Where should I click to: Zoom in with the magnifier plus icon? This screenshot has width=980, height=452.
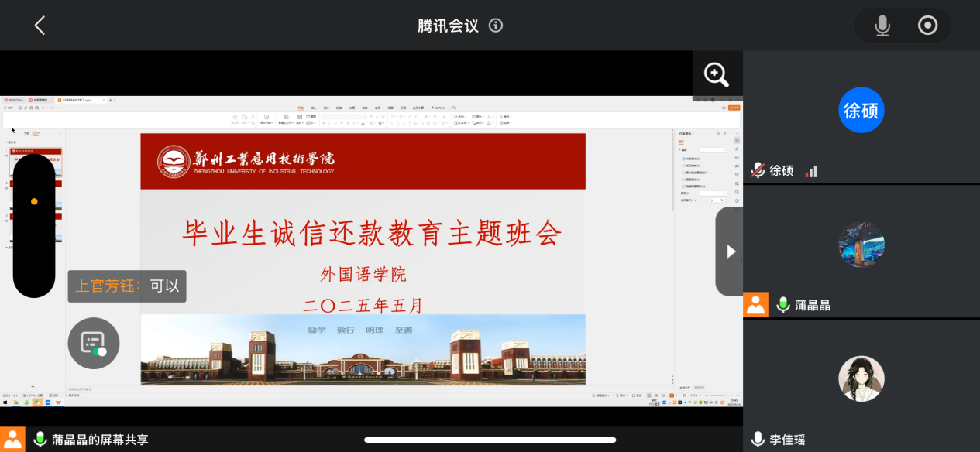click(x=717, y=75)
